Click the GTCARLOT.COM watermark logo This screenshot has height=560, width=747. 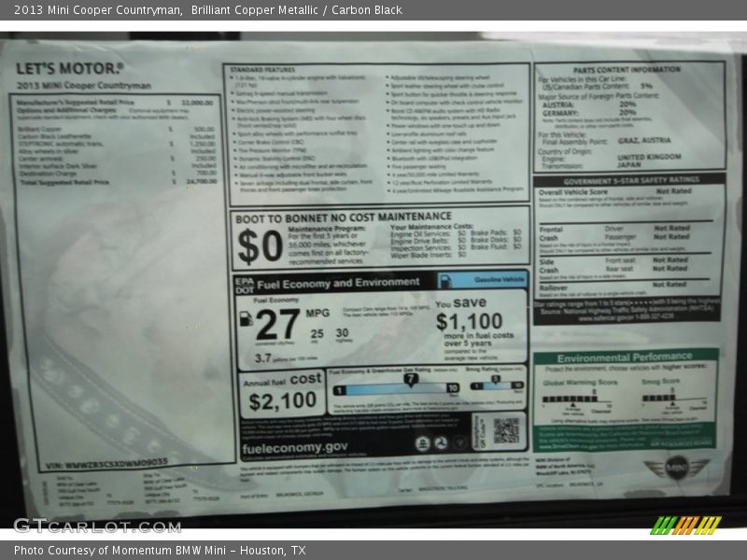[96, 525]
